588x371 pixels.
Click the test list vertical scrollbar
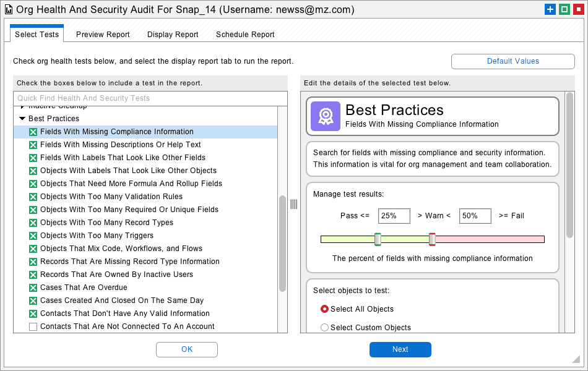click(282, 243)
